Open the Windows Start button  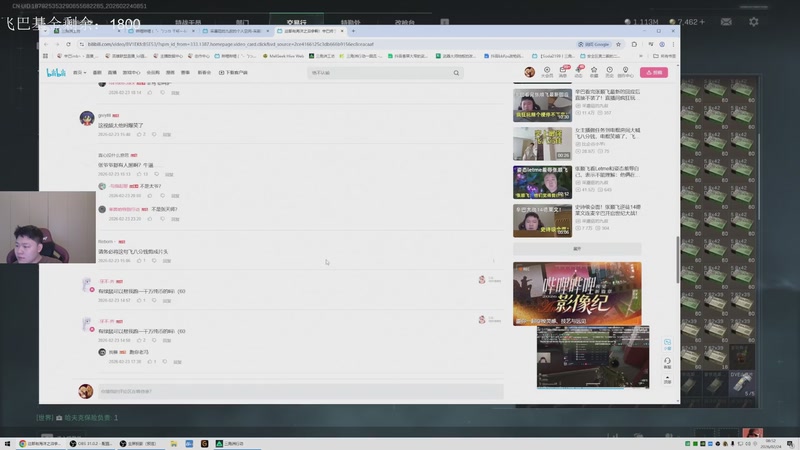tap(7, 443)
